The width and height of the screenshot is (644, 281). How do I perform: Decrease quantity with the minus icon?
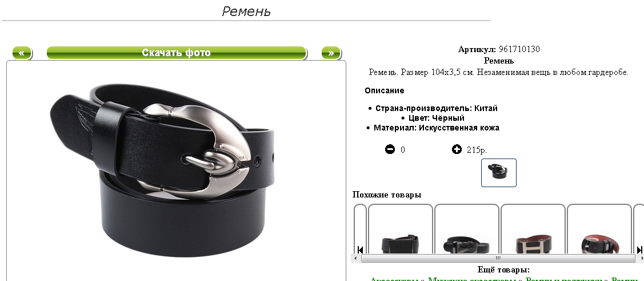pyautogui.click(x=390, y=149)
